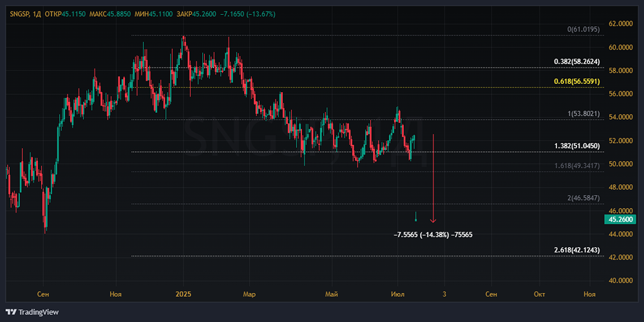644x322 pixels.
Task: Select the Fibonacci level label 1.382(51.0450)
Action: click(576, 146)
